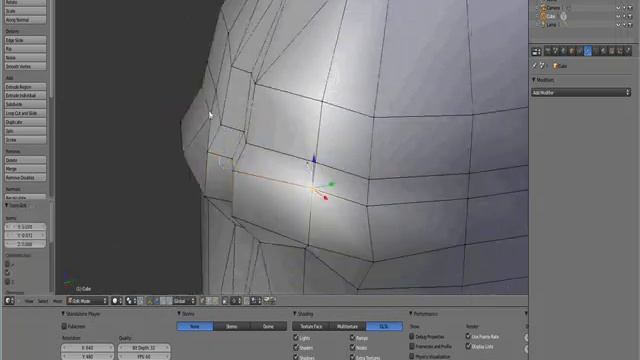
Task: Open the pivot point dropdown
Action: pos(130,301)
